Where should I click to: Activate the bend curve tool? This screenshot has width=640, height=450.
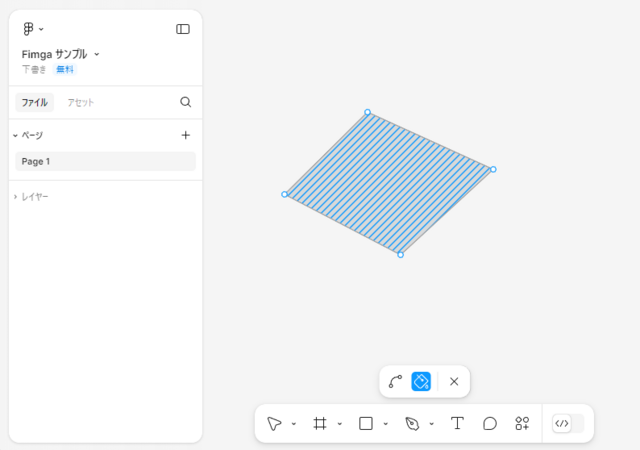[395, 381]
